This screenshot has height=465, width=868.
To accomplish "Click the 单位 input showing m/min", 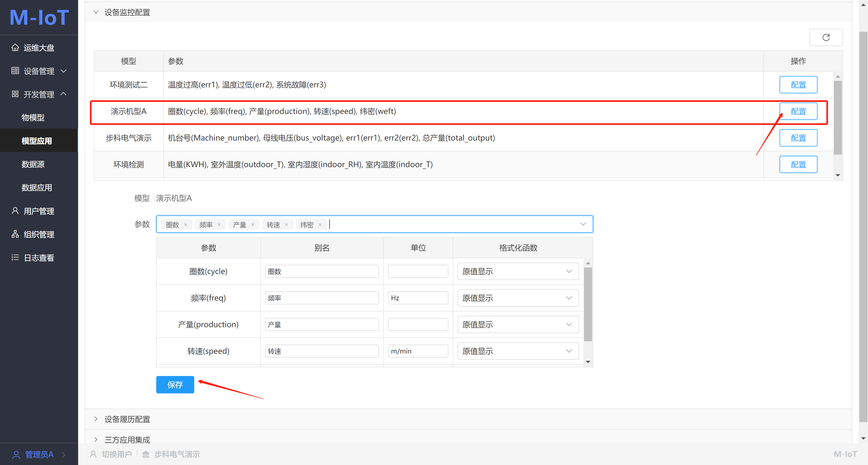I will point(418,351).
